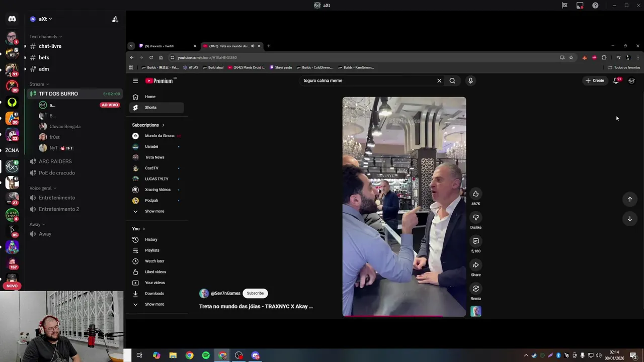Share this YouTube short

point(475,265)
